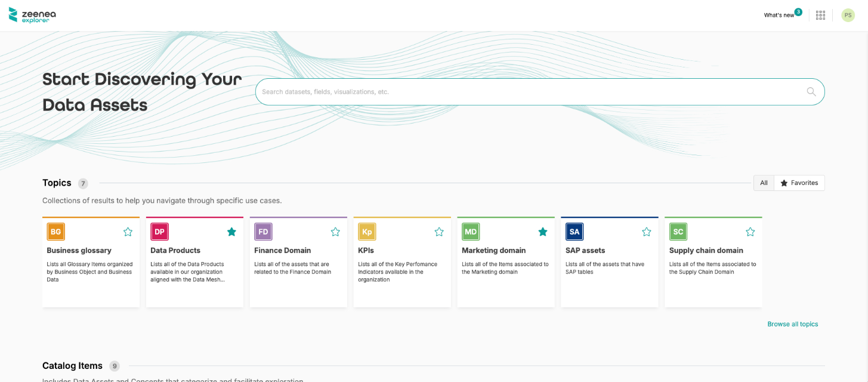Open the Finance Domain topic card
This screenshot has width=868, height=382.
click(x=298, y=281)
